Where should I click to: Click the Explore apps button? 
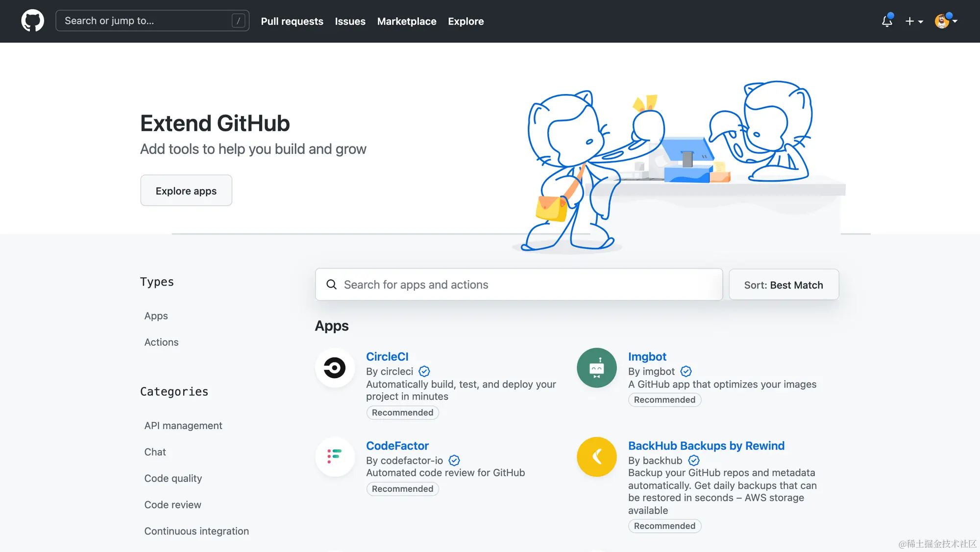point(186,191)
